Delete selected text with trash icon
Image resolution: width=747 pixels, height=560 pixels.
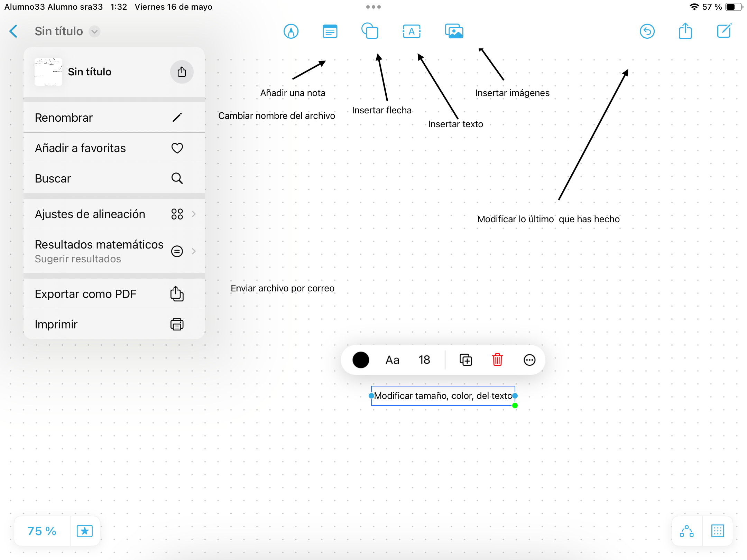[497, 360]
